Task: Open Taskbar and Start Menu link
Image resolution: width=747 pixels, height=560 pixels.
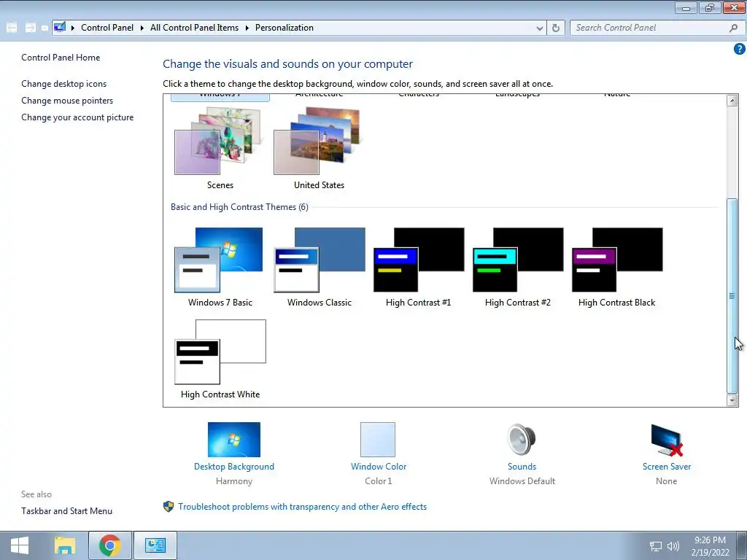Action: pos(66,511)
